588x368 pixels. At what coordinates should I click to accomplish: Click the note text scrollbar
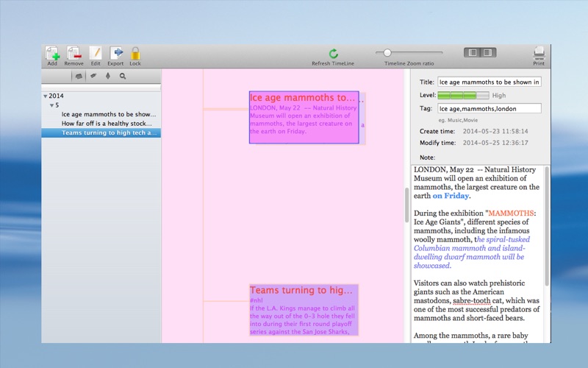[547, 226]
